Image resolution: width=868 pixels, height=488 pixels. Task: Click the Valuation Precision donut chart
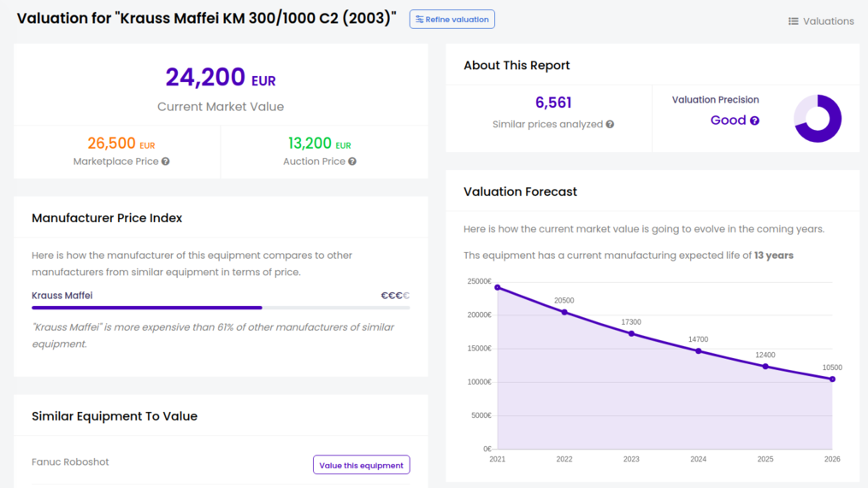(x=818, y=119)
